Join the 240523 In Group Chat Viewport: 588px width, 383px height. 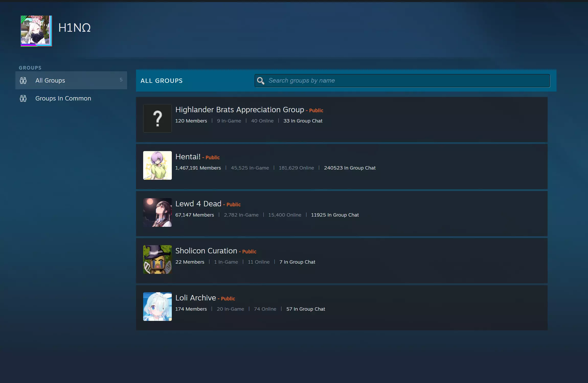350,168
